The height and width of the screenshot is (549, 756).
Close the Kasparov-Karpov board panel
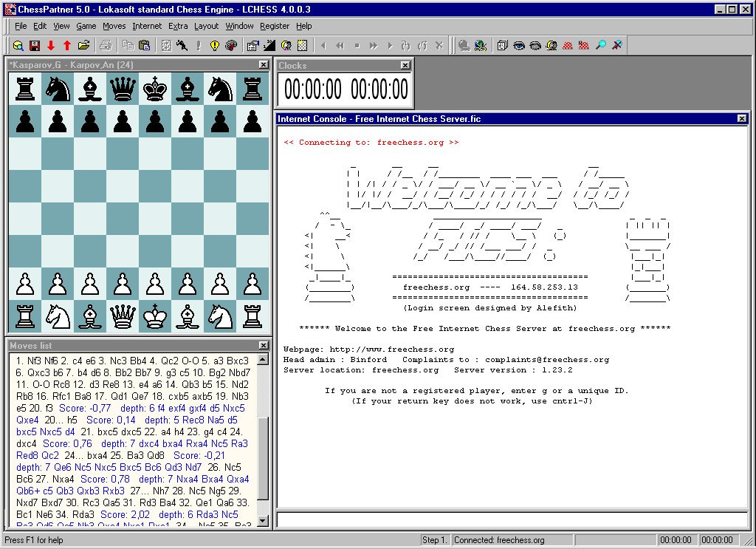pos(264,64)
